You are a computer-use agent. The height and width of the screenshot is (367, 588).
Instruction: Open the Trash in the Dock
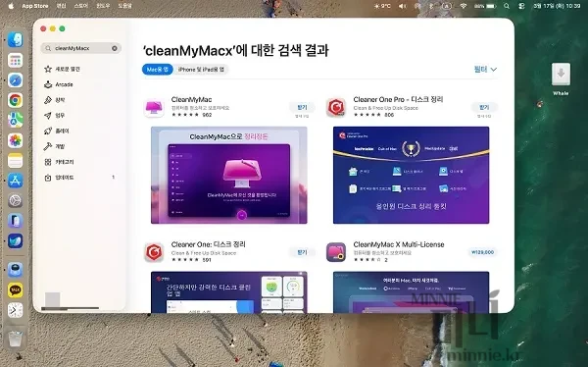click(16, 339)
